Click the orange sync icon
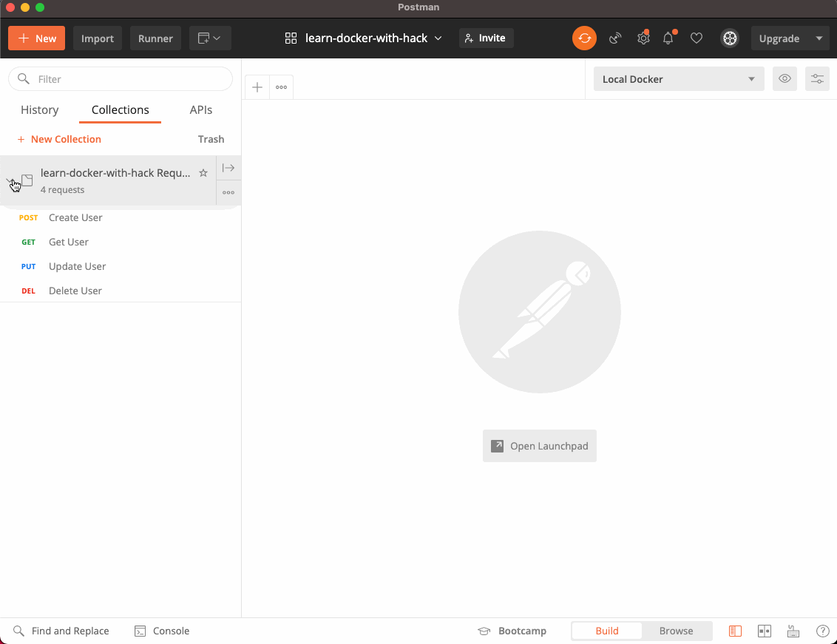The image size is (837, 644). tap(584, 38)
